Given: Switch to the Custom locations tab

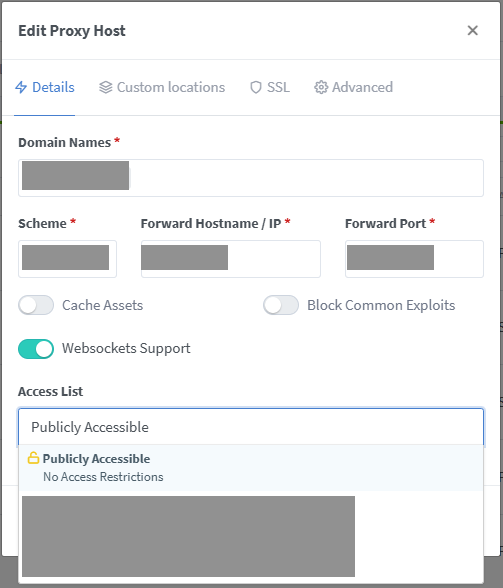Looking at the screenshot, I should pos(162,87).
